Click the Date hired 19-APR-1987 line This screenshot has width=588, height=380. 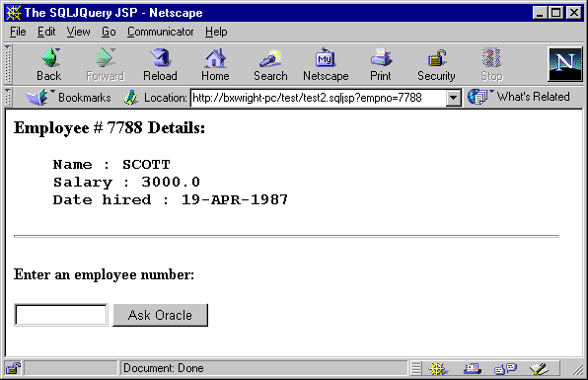point(171,199)
